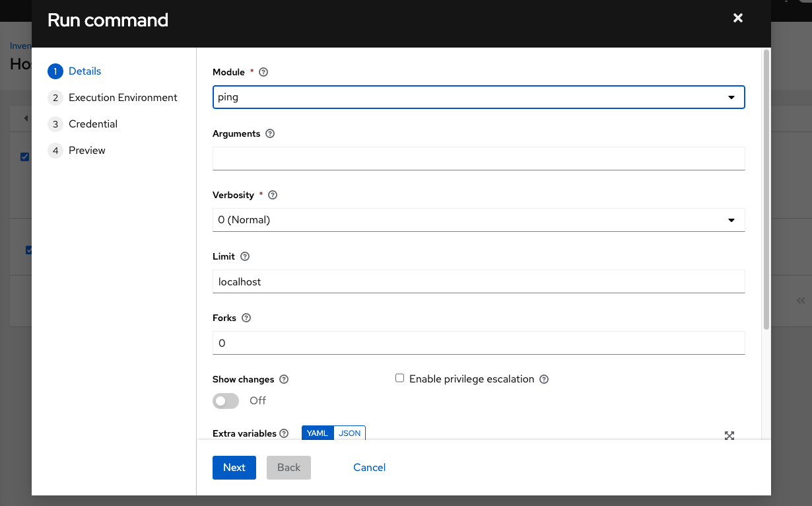Click the Show changes help icon
This screenshot has height=506, width=812.
[283, 379]
